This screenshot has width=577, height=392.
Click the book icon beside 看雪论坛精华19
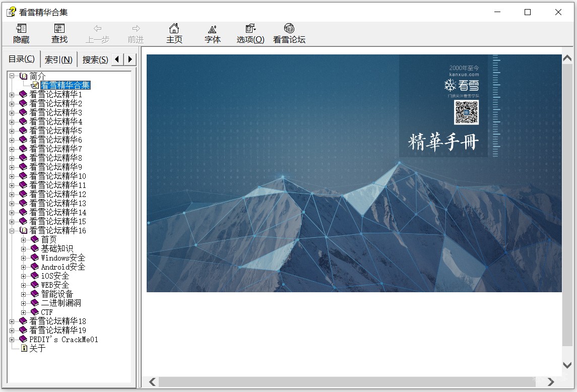pos(23,330)
